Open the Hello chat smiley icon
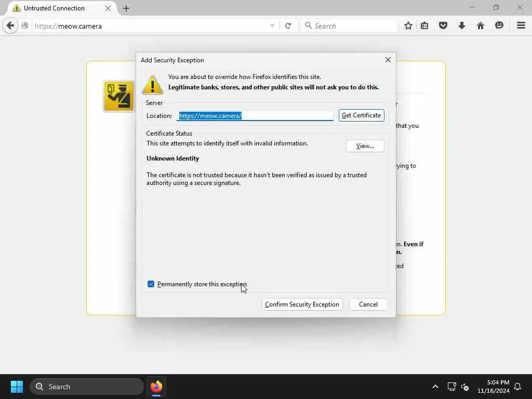Viewport: 532px width, 399px height. point(499,26)
